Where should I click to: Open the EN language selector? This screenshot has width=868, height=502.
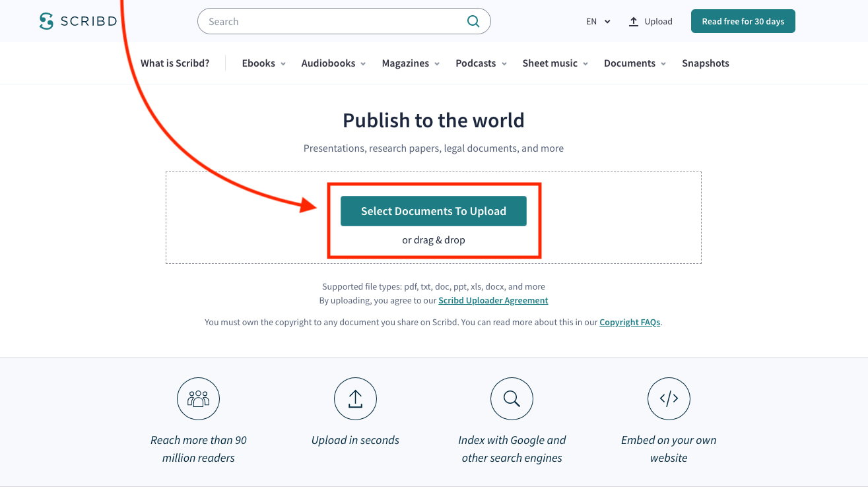tap(597, 21)
